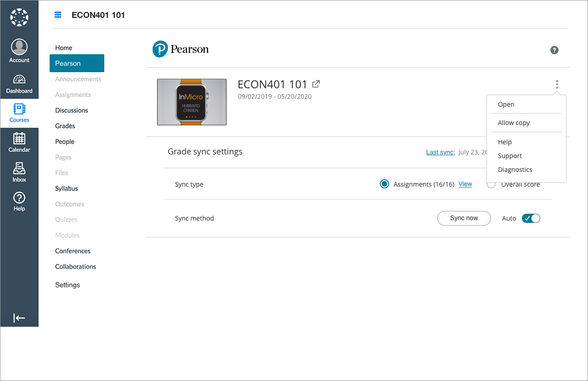Image resolution: width=588 pixels, height=381 pixels.
Task: Open the Calendar
Action: click(x=19, y=142)
